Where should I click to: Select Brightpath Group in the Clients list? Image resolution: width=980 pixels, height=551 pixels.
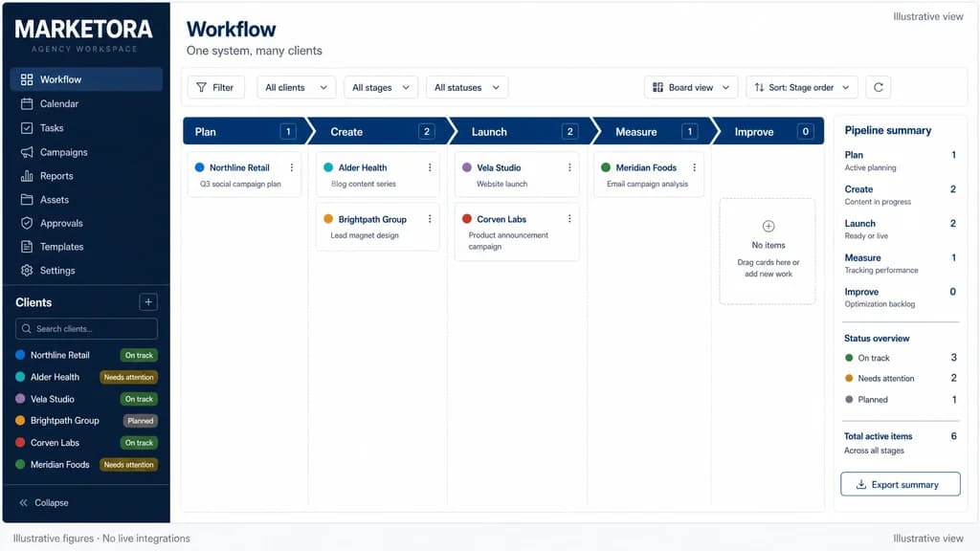(x=86, y=421)
